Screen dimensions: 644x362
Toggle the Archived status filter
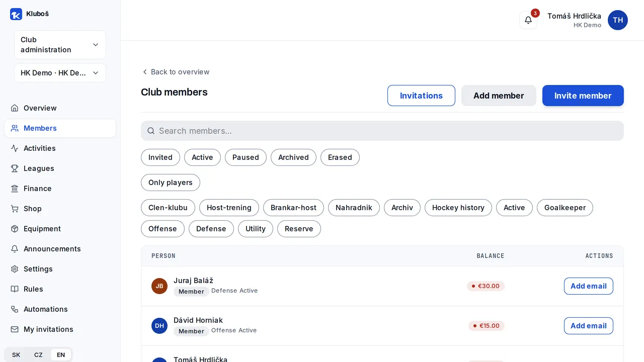[293, 157]
